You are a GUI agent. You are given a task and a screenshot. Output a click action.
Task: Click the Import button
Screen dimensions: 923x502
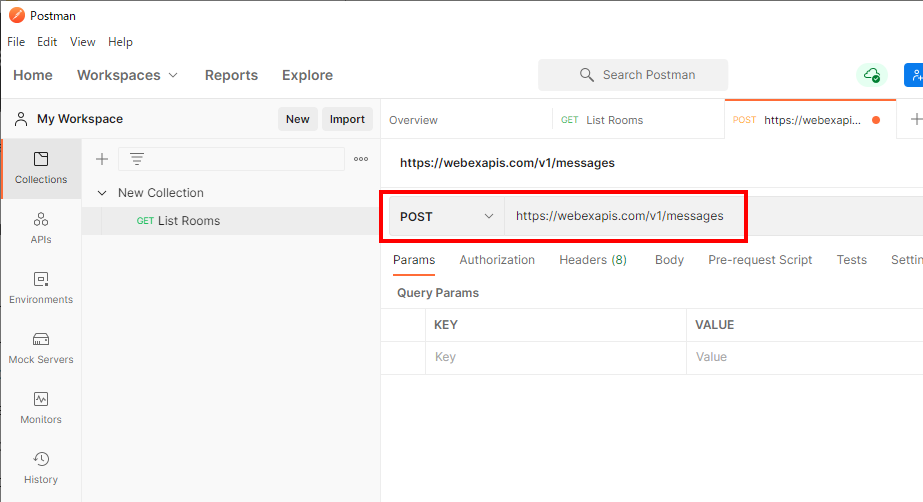[347, 119]
